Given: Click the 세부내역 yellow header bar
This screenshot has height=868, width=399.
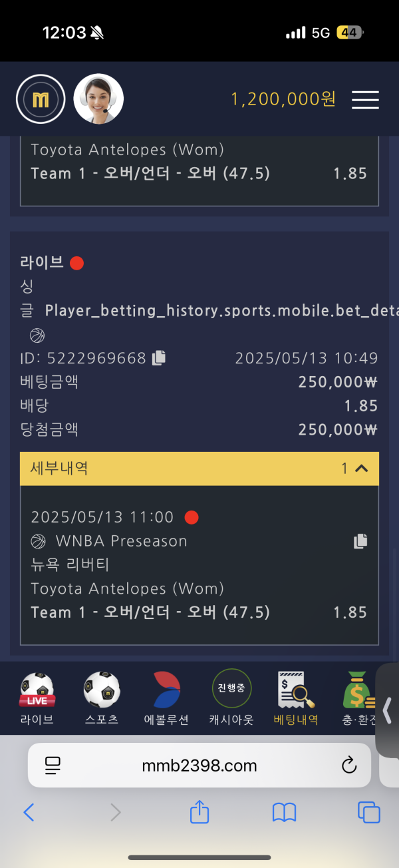Looking at the screenshot, I should click(199, 469).
